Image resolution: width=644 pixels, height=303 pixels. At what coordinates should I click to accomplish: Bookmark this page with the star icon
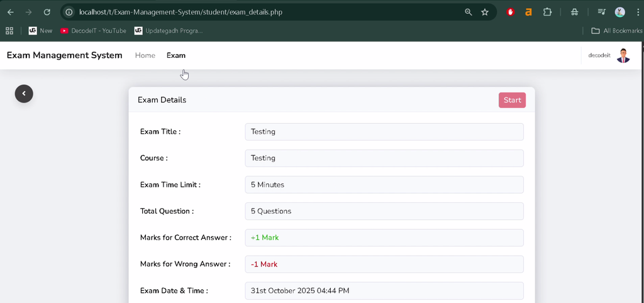pyautogui.click(x=485, y=12)
